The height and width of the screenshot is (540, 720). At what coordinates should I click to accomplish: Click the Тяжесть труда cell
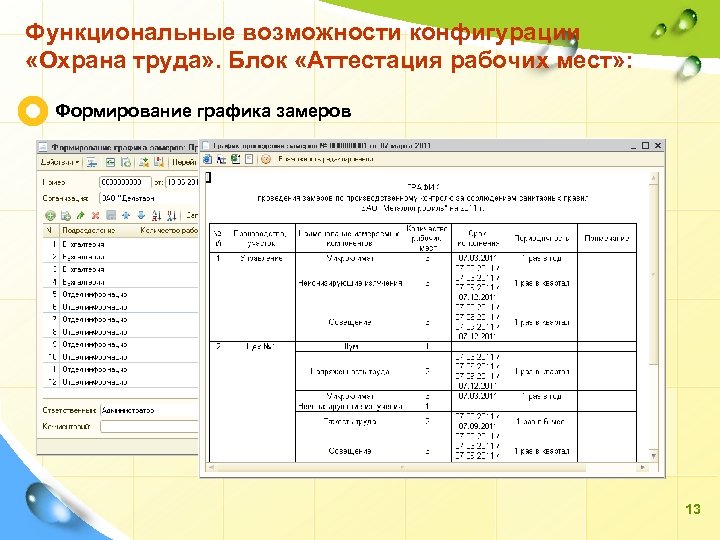click(350, 421)
